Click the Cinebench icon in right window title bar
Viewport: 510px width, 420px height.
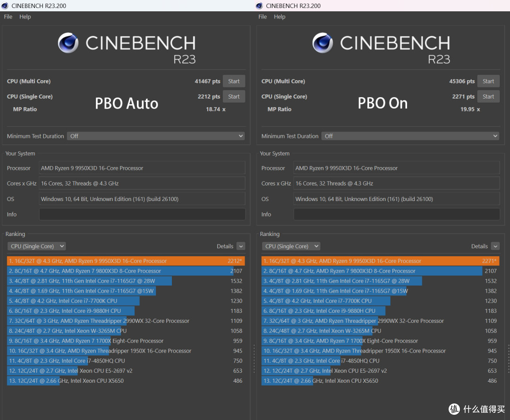[x=259, y=6]
